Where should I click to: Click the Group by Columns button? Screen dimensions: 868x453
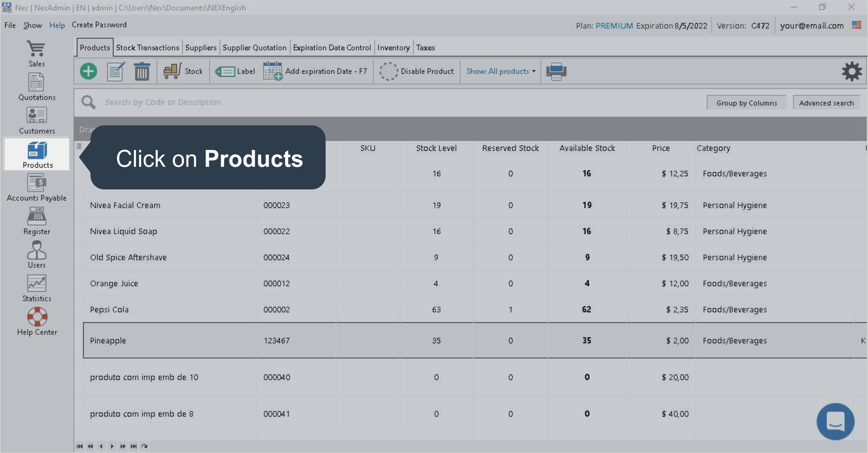(746, 103)
